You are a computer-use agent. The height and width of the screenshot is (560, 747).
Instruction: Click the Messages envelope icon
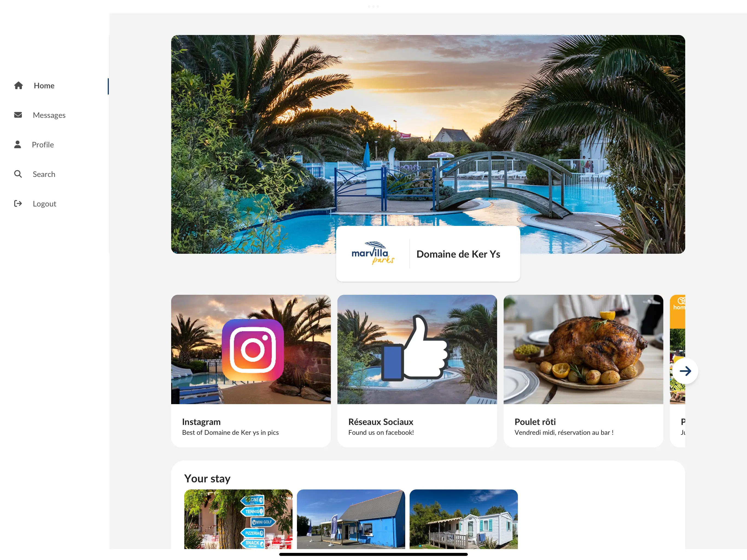[18, 115]
